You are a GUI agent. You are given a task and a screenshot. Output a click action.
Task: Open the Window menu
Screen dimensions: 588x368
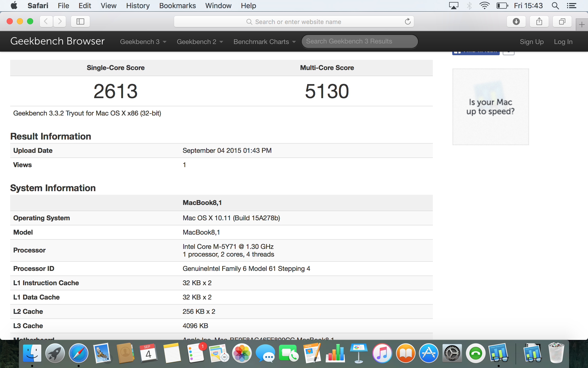[218, 6]
